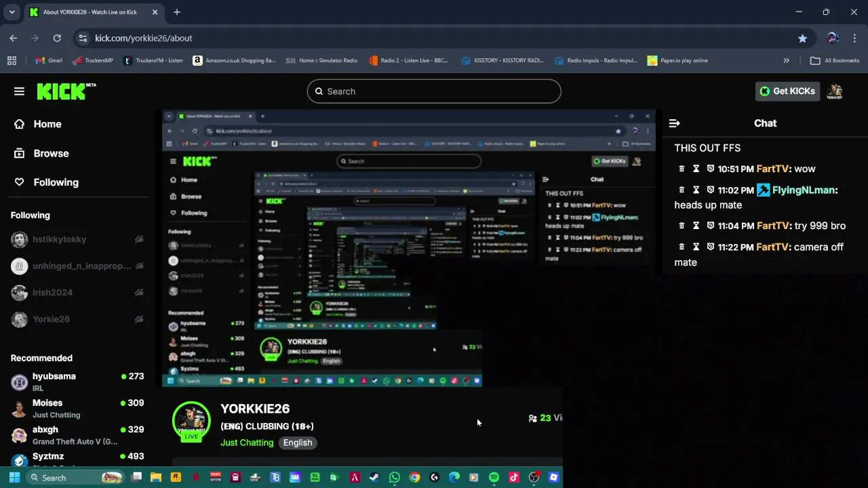
Task: Open the Paper.io play online bookmark
Action: click(678, 60)
